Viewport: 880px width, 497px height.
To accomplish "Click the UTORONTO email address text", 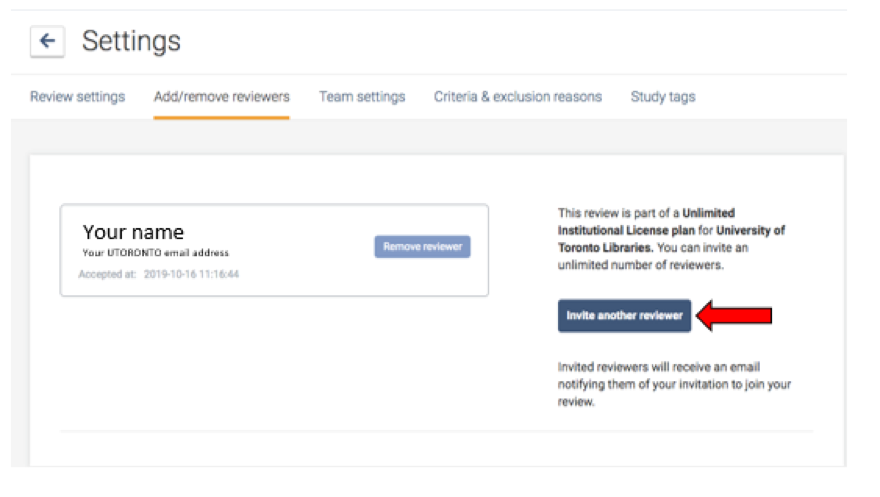I will coord(155,253).
